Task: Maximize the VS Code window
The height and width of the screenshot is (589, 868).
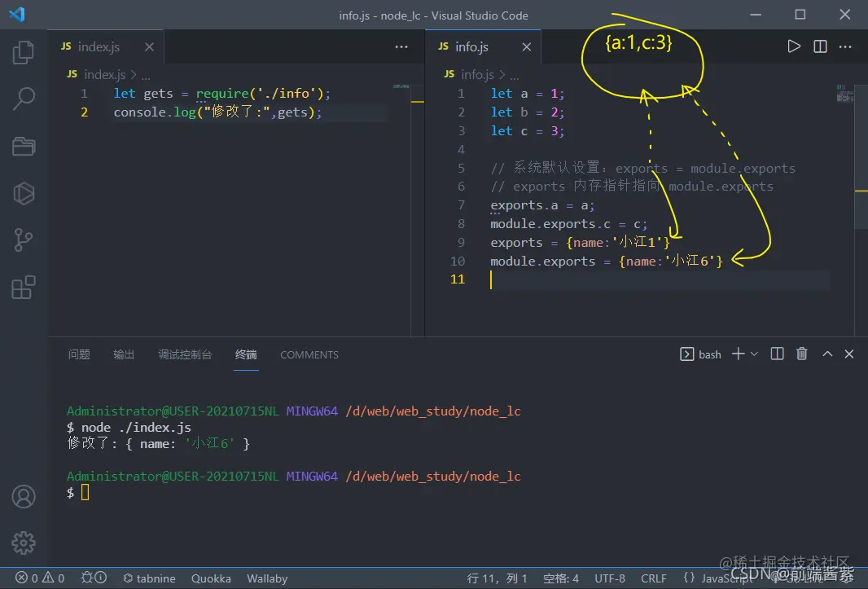Action: click(800, 15)
